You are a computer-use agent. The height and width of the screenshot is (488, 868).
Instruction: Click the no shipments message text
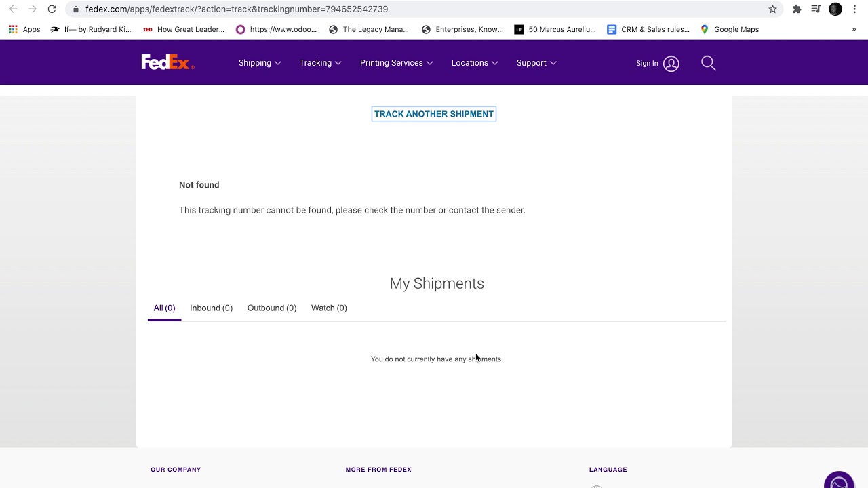tap(437, 359)
